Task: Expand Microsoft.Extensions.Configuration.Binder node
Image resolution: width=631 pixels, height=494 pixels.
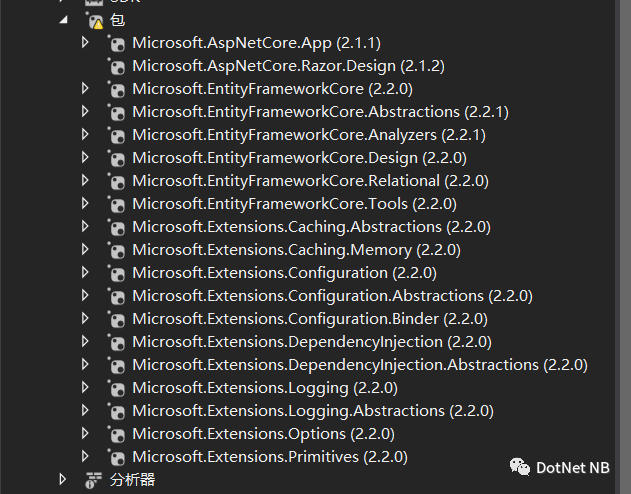Action: click(85, 318)
